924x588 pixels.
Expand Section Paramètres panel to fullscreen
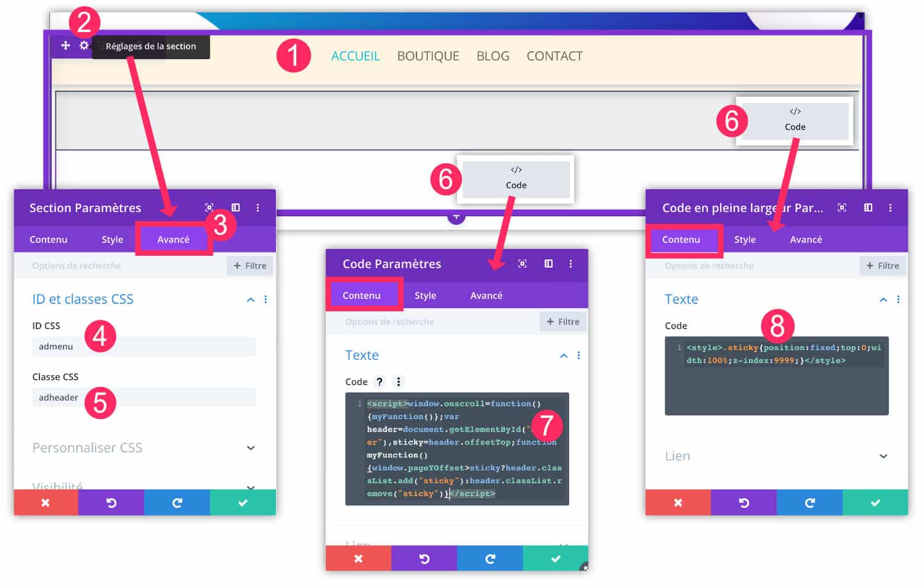tap(209, 208)
